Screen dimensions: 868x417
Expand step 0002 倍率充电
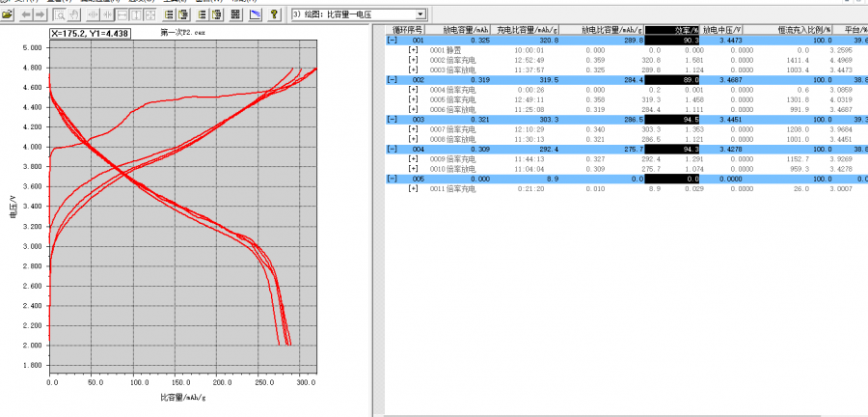point(413,60)
